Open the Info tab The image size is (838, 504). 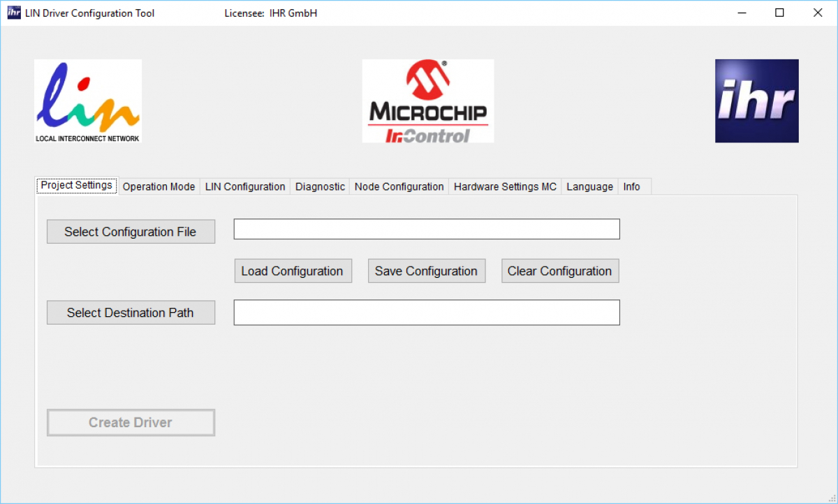pos(631,186)
